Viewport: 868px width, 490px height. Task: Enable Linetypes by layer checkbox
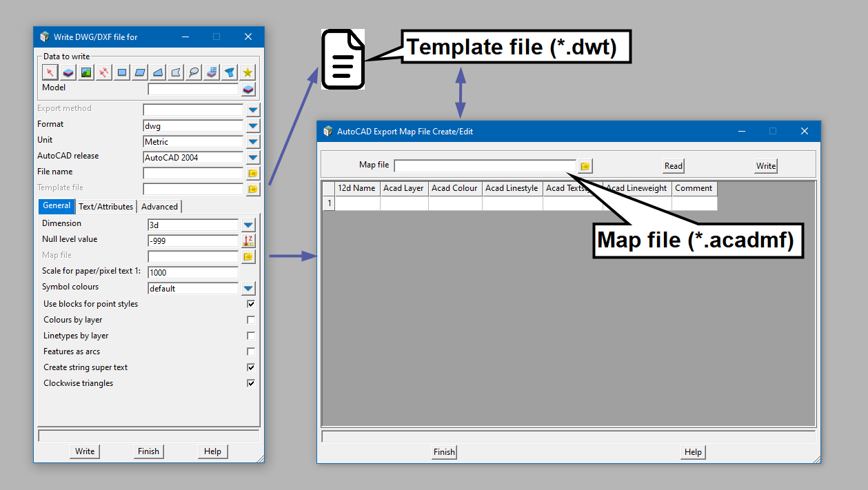pos(251,336)
